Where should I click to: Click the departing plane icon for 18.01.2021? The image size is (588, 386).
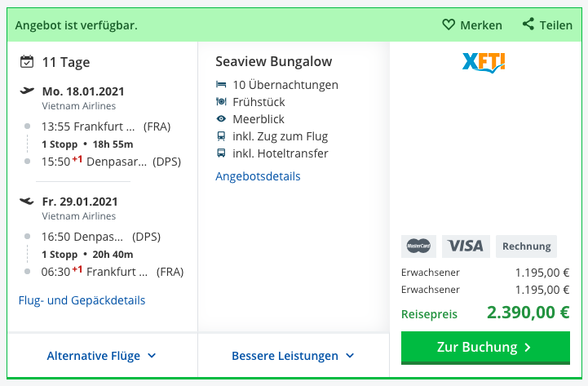[x=27, y=91]
